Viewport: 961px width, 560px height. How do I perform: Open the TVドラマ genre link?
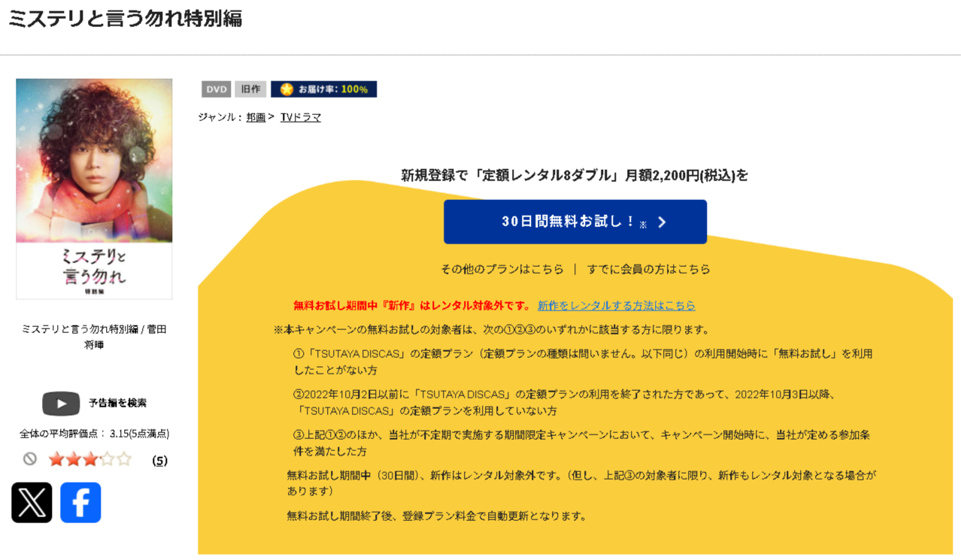tap(301, 117)
